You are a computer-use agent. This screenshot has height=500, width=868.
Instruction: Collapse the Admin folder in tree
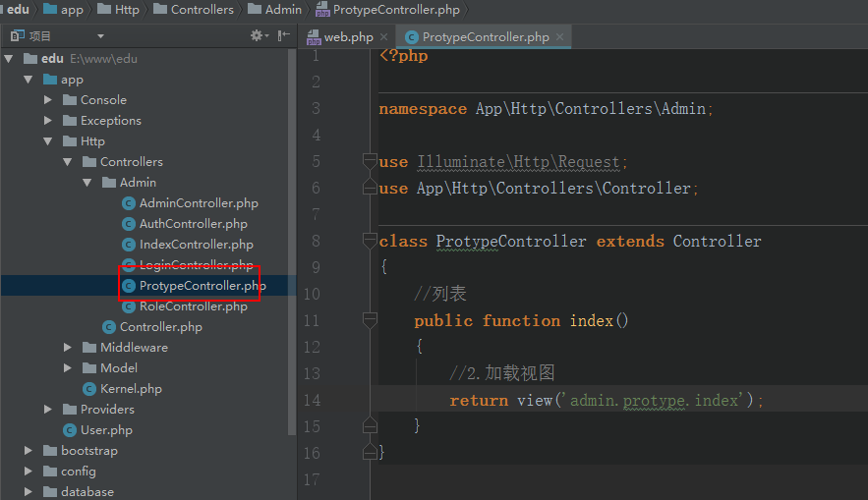tap(87, 183)
